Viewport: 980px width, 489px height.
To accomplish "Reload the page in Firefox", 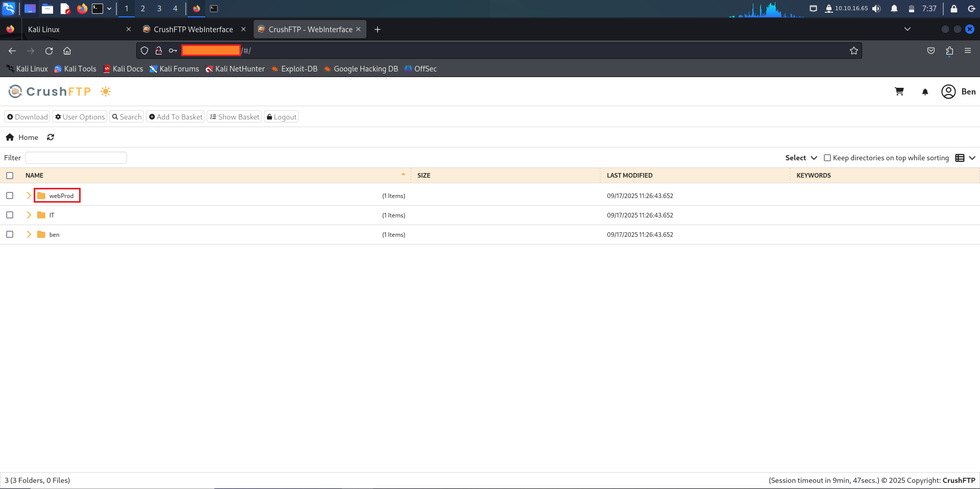I will [49, 51].
